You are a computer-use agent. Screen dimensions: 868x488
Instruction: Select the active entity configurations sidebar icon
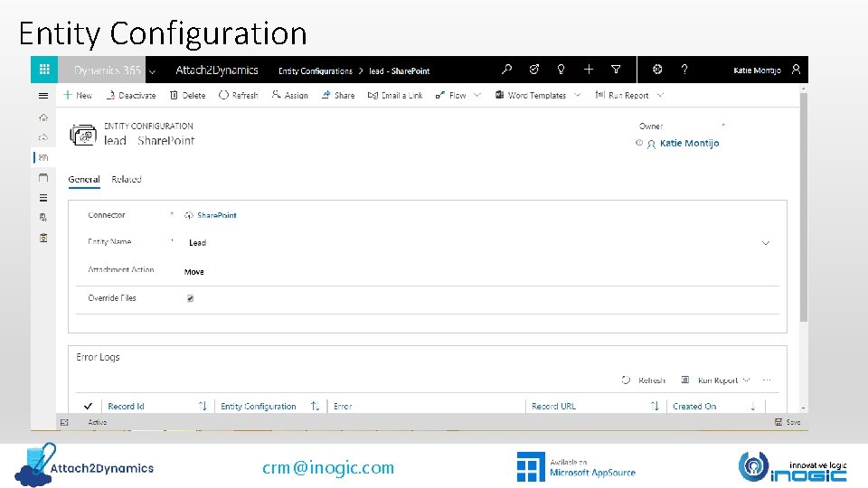click(43, 157)
